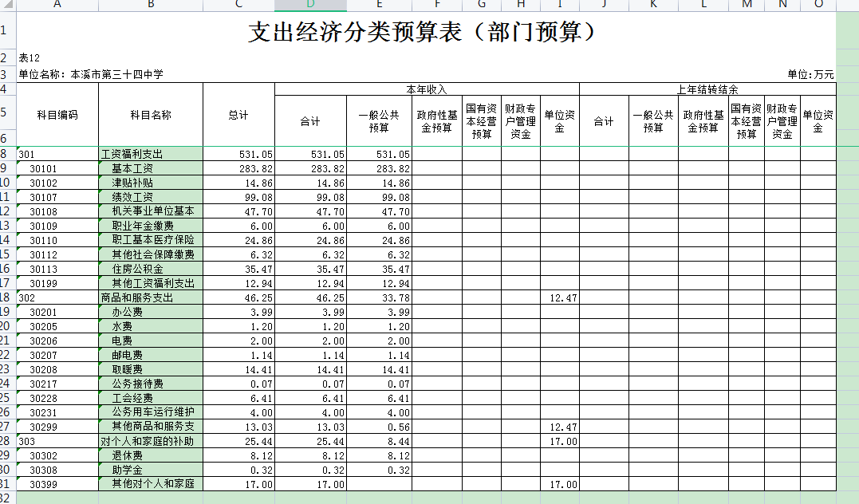Select row 18 header

point(7,297)
